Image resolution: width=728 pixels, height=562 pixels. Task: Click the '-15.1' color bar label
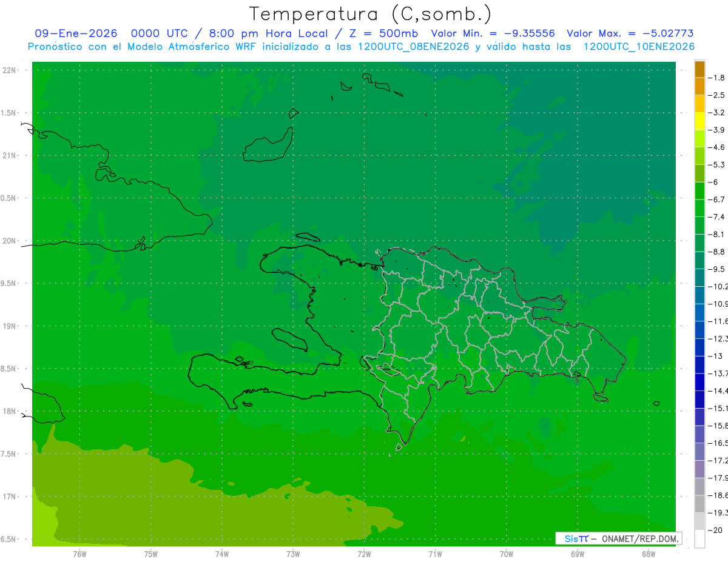[x=718, y=409]
